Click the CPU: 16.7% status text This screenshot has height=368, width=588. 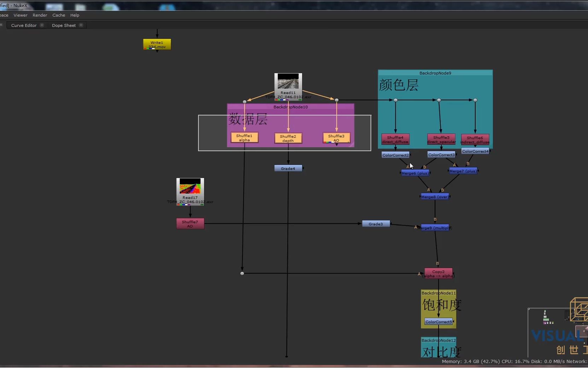coord(515,361)
